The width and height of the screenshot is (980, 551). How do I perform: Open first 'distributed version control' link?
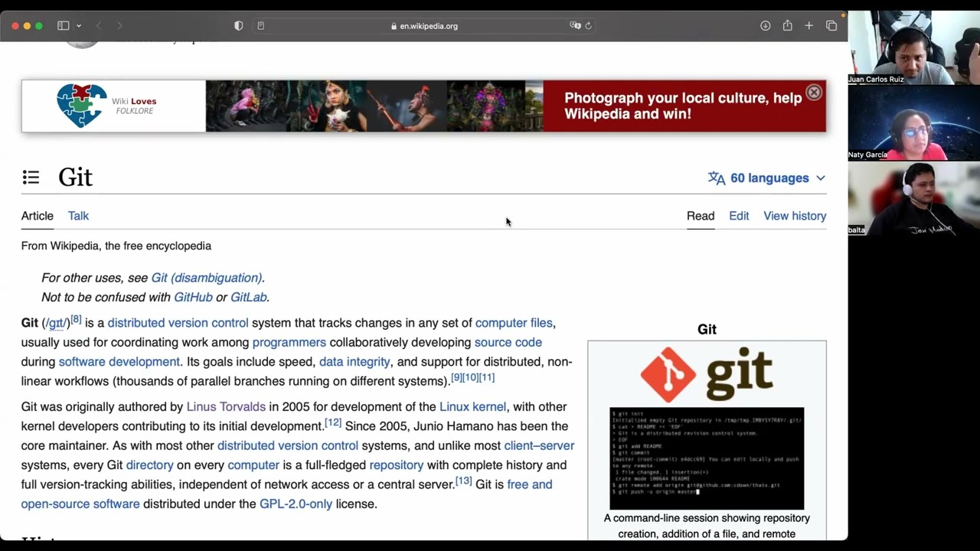click(178, 323)
